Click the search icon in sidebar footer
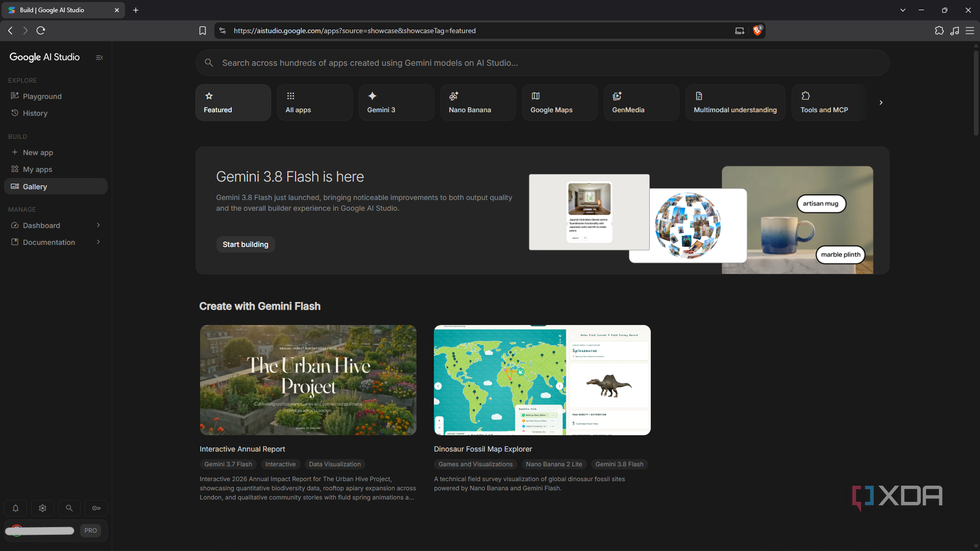980x551 pixels. pyautogui.click(x=69, y=508)
